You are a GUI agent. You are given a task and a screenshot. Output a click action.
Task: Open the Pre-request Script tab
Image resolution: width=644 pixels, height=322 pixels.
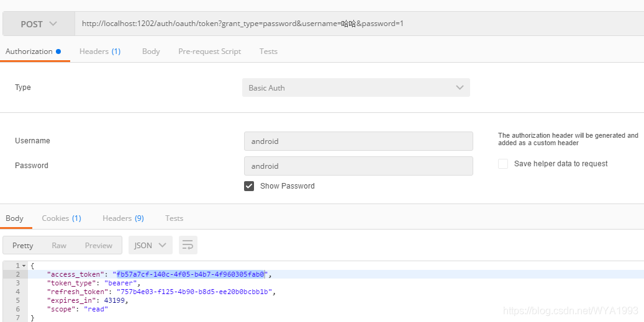point(209,51)
